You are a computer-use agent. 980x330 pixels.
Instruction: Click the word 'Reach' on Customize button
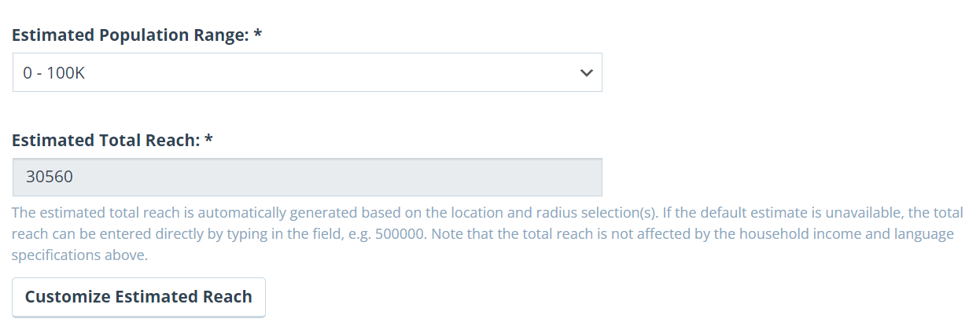pos(227,297)
